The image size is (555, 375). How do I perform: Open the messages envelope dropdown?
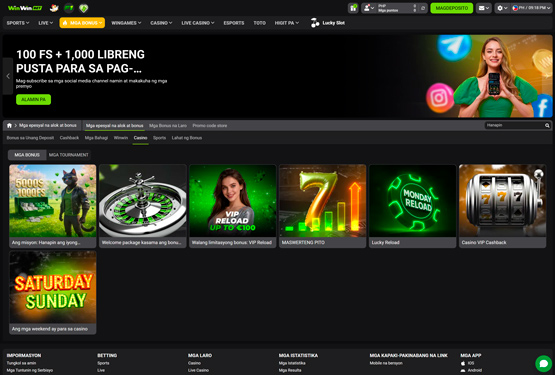tap(484, 8)
